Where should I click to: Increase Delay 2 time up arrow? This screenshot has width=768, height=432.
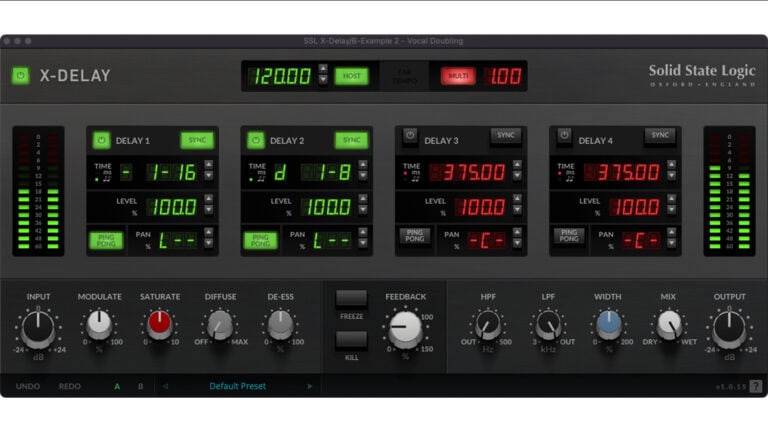tap(363, 165)
